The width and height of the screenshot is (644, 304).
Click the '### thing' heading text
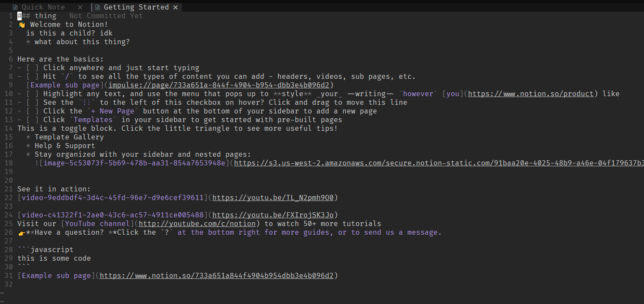37,16
